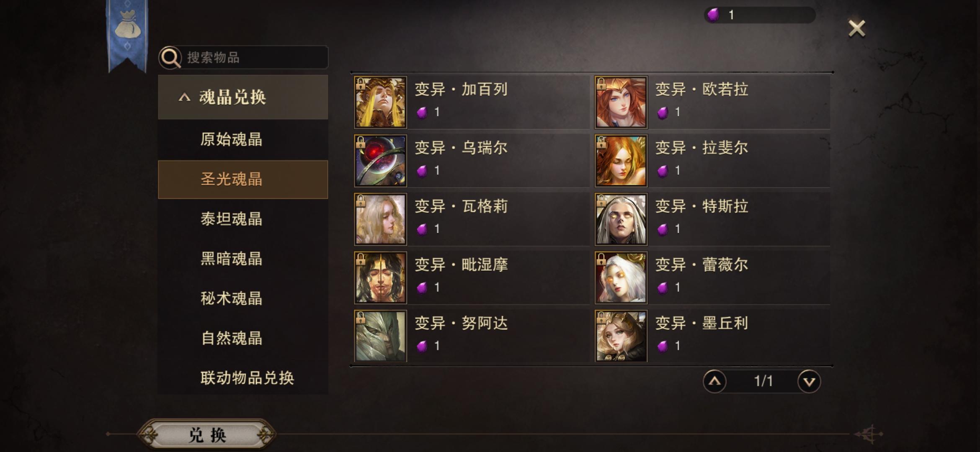Viewport: 980px width, 452px height.
Task: Select 变异·努阿达 helmet icon
Action: pyautogui.click(x=380, y=336)
